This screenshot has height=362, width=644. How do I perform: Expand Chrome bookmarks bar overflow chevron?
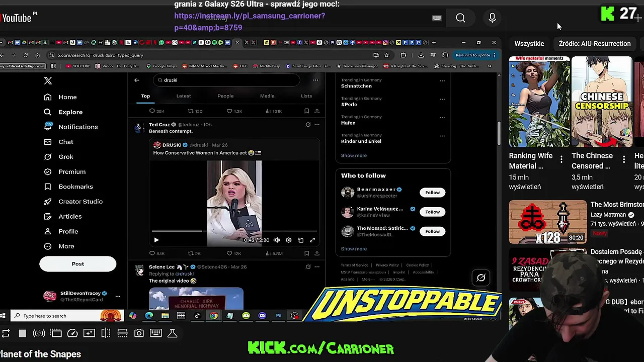coord(490,66)
